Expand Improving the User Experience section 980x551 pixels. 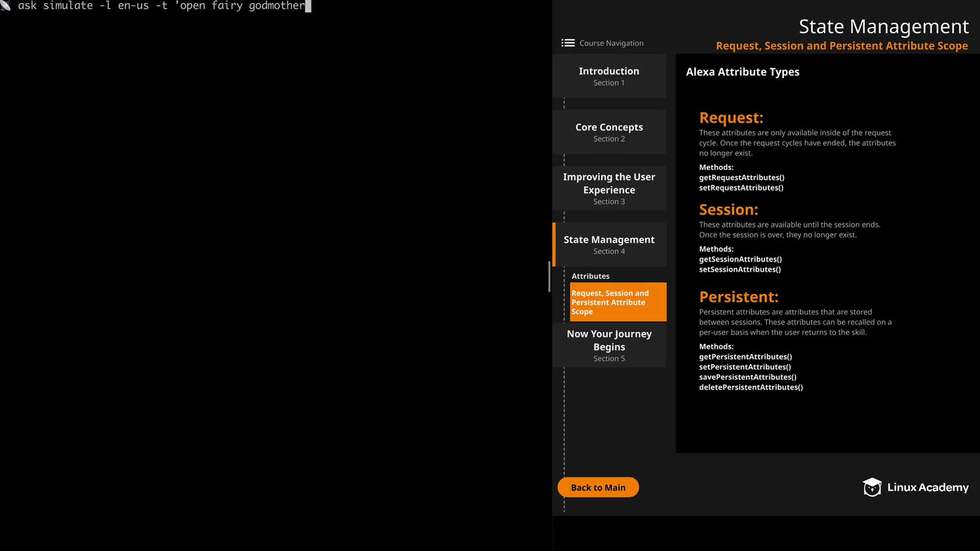coord(609,188)
